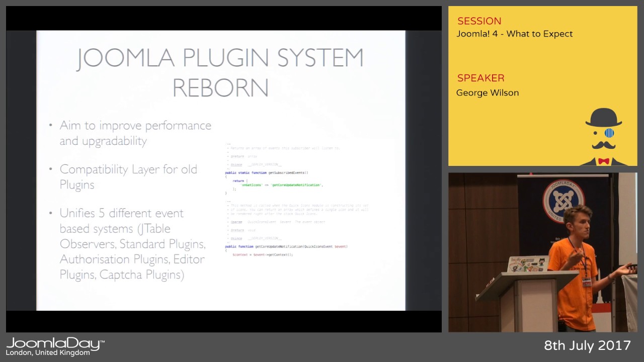Screen dimensions: 644x362
Task: Click the speaker camera video feed
Action: click(x=543, y=252)
